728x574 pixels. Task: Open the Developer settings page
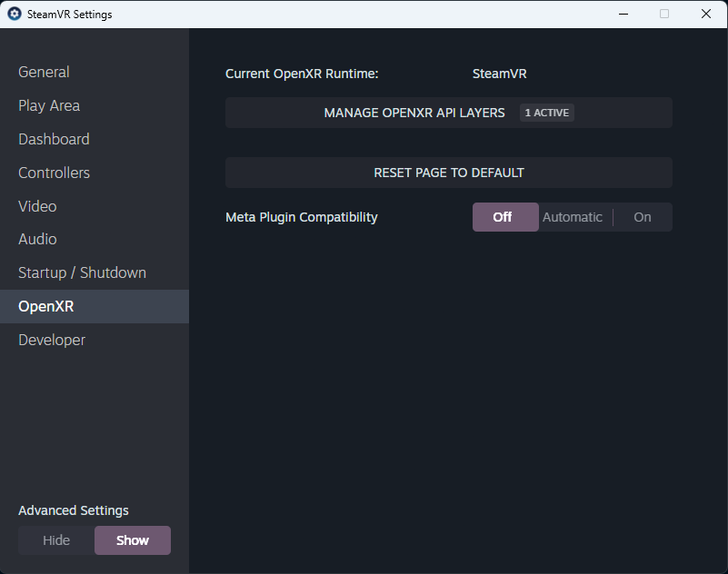coord(95,340)
